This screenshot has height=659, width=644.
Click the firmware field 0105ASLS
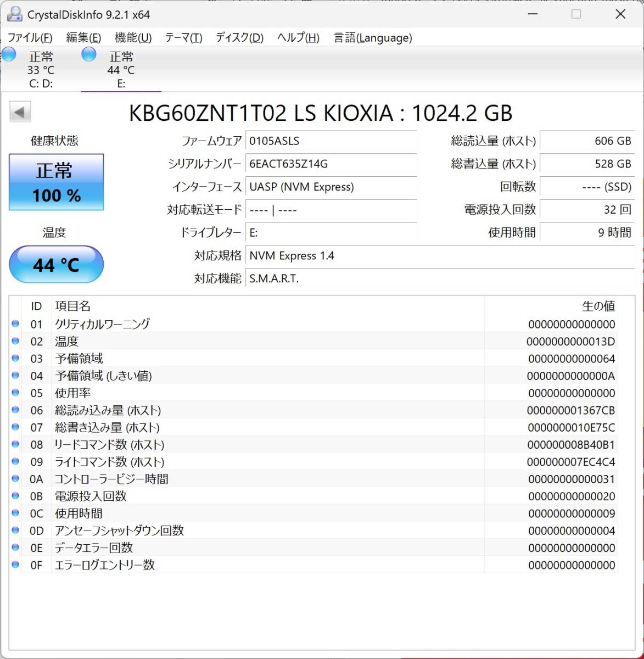point(331,141)
